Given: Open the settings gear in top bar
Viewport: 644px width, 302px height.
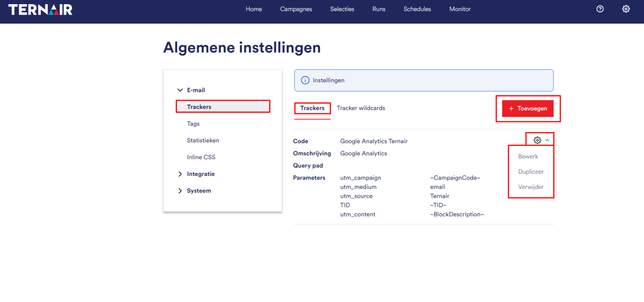Looking at the screenshot, I should coord(626,9).
